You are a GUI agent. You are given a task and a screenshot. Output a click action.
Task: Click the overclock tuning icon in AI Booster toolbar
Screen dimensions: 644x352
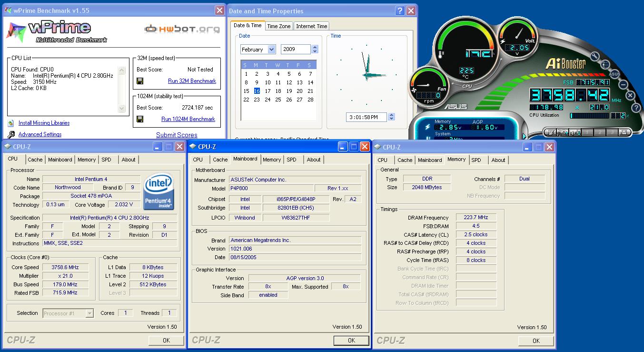[563, 132]
